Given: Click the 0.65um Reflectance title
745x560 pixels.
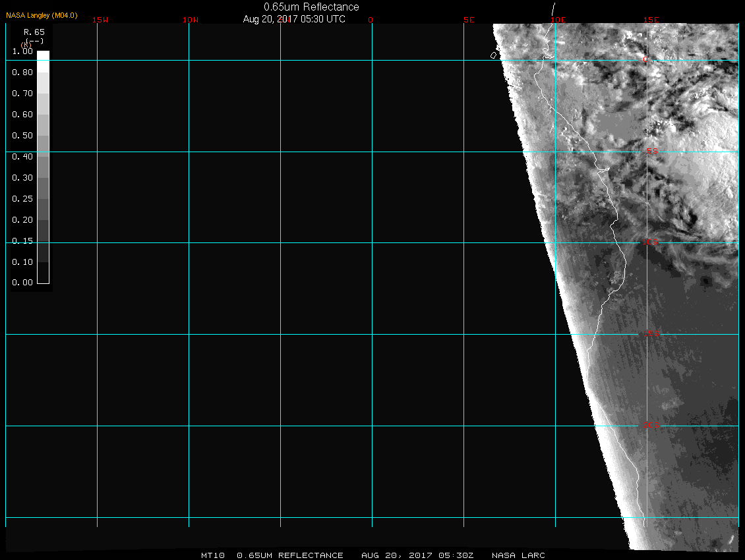Looking at the screenshot, I should click(311, 7).
